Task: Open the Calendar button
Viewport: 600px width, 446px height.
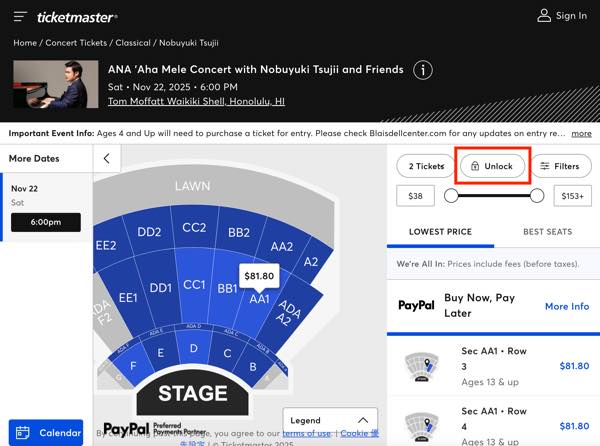Action: pos(46,433)
